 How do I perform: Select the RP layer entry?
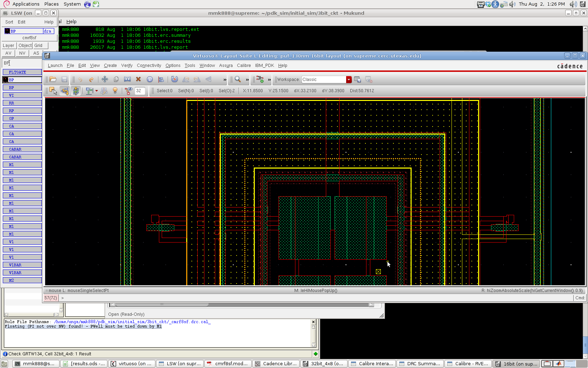[x=22, y=111]
